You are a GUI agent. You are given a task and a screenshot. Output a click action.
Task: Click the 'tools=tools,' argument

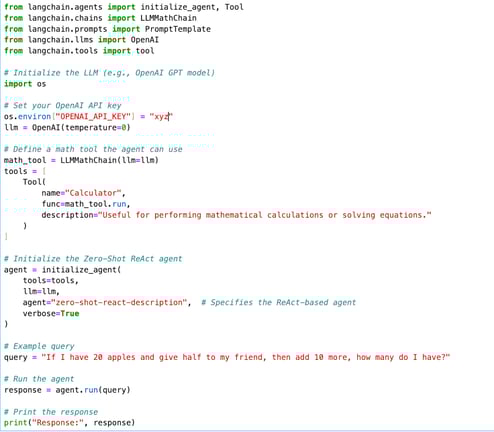pos(51,281)
